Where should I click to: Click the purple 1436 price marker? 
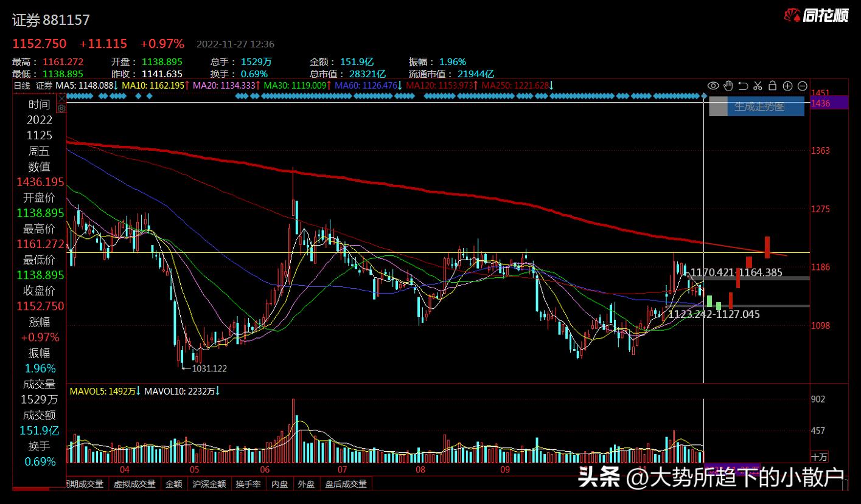[830, 103]
